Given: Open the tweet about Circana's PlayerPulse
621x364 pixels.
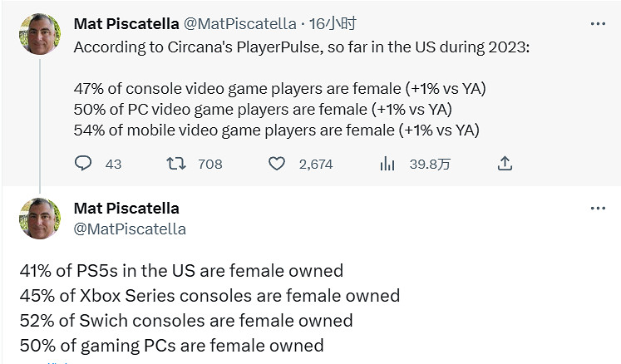Looking at the screenshot, I should click(x=300, y=47).
